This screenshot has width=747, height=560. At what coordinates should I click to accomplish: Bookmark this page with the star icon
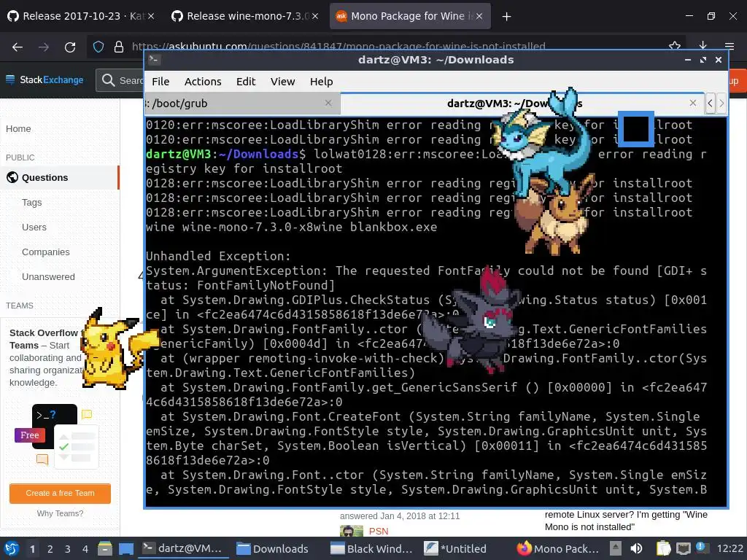point(675,46)
